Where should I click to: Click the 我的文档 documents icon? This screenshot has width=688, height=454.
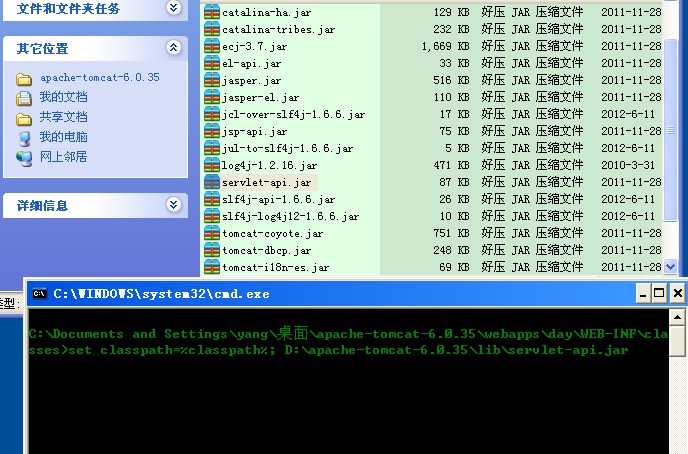24,98
